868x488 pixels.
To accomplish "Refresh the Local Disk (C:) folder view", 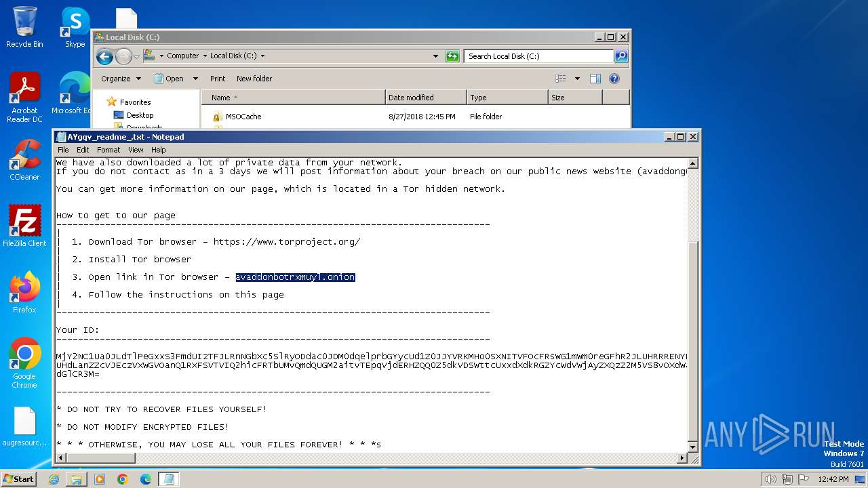I will point(452,56).
